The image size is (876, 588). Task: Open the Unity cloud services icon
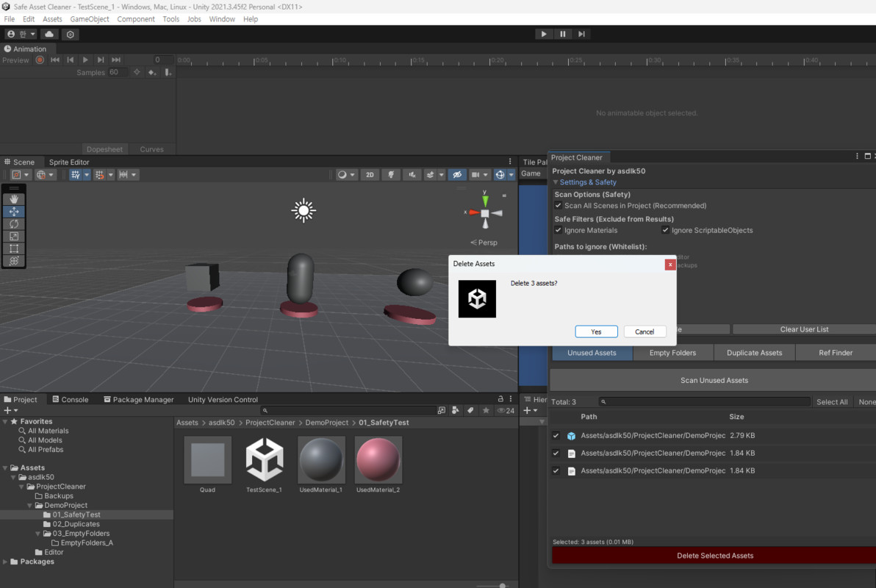tap(49, 34)
